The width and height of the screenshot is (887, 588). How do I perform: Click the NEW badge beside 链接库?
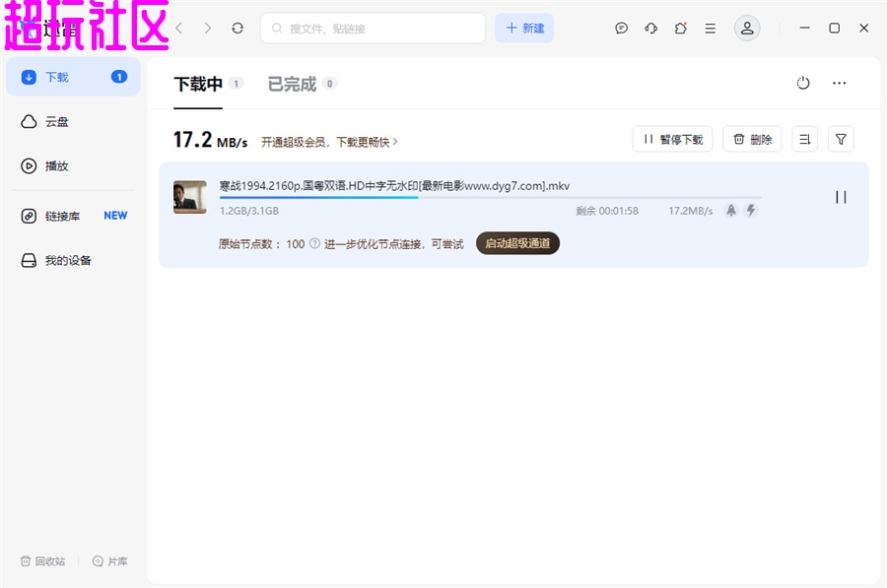[115, 216]
